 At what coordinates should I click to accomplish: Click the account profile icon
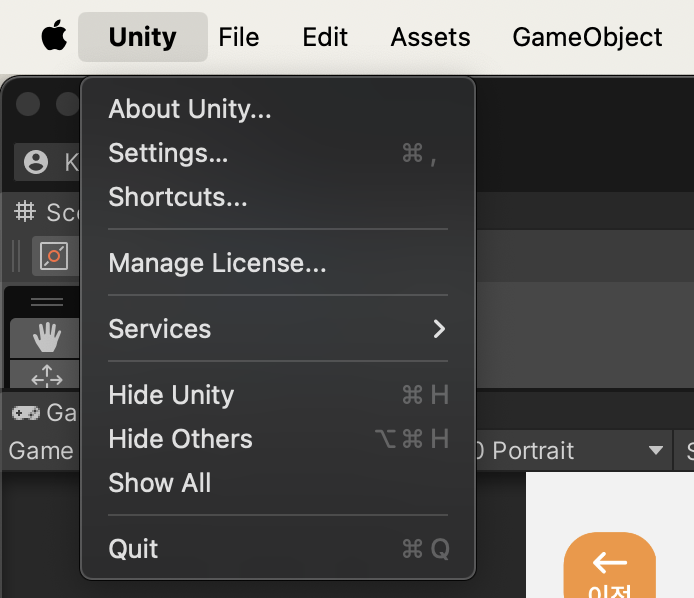(36, 162)
